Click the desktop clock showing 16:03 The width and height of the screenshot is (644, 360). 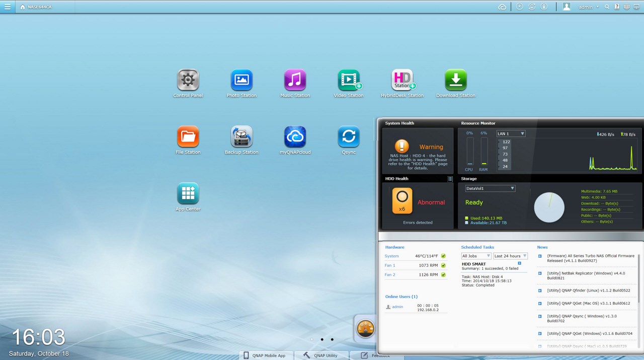38,337
